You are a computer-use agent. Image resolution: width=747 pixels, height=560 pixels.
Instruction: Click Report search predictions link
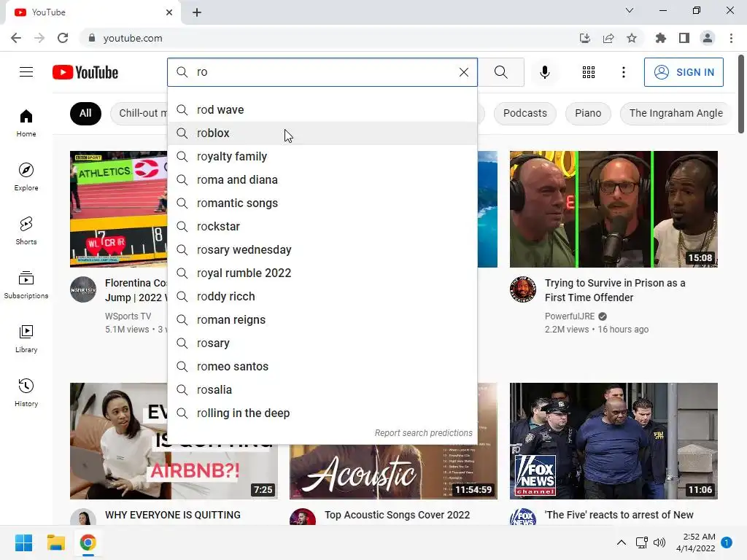(x=423, y=433)
